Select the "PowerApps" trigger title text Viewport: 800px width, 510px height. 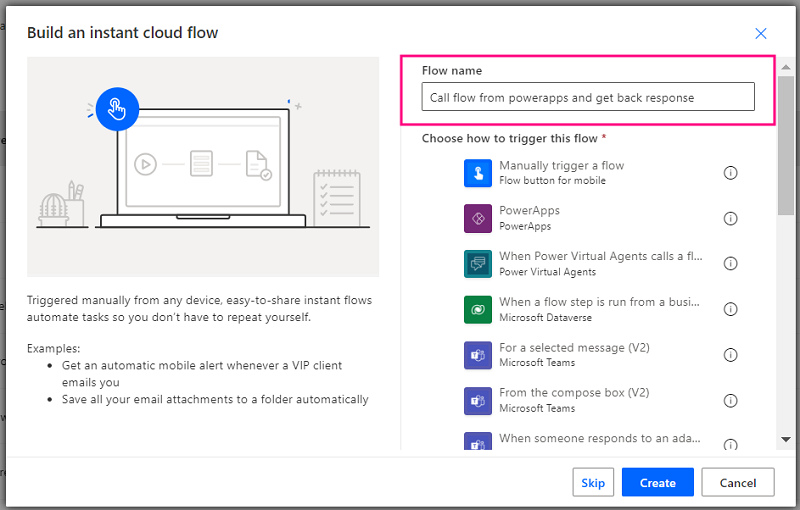point(529,211)
